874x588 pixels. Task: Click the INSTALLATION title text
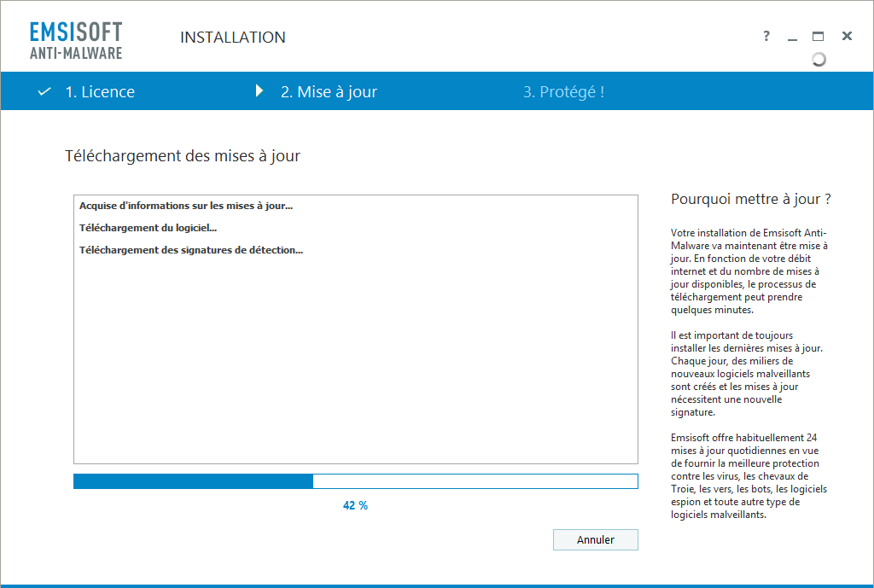233,38
